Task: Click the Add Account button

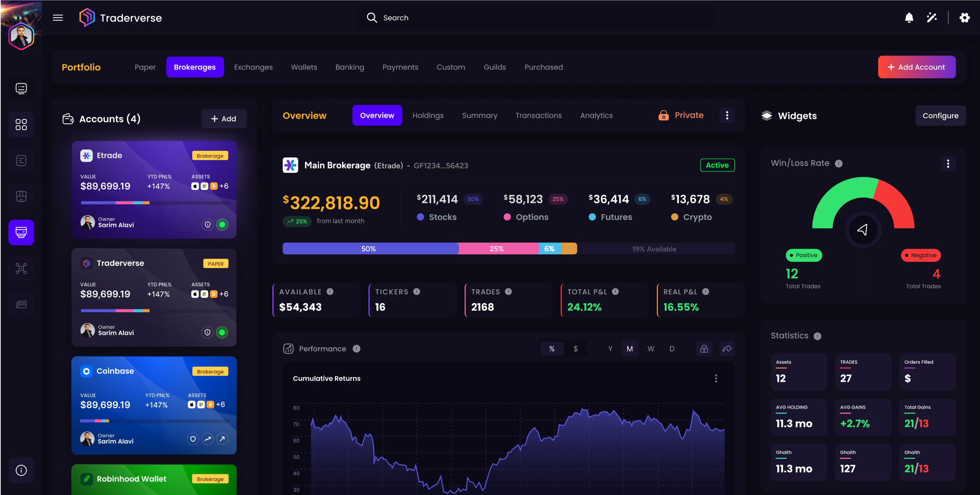Action: [x=917, y=67]
